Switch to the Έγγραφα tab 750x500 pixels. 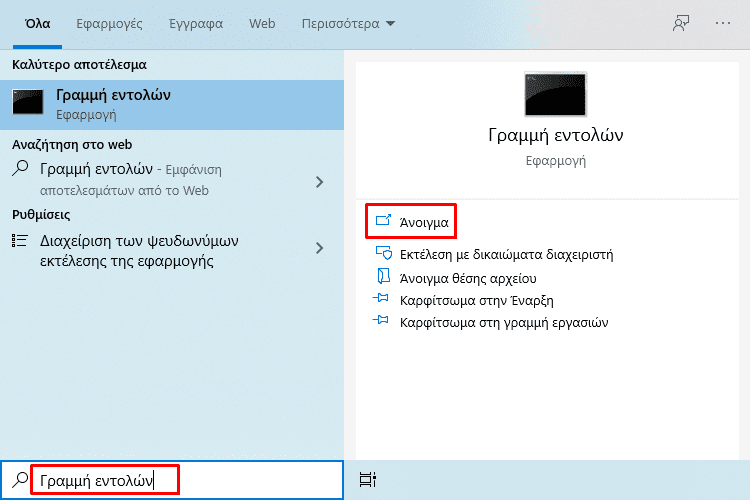(196, 23)
